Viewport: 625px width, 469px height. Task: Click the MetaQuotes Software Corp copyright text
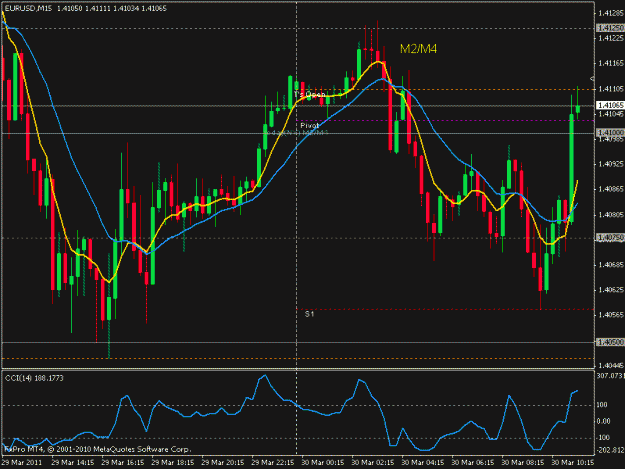(98, 449)
